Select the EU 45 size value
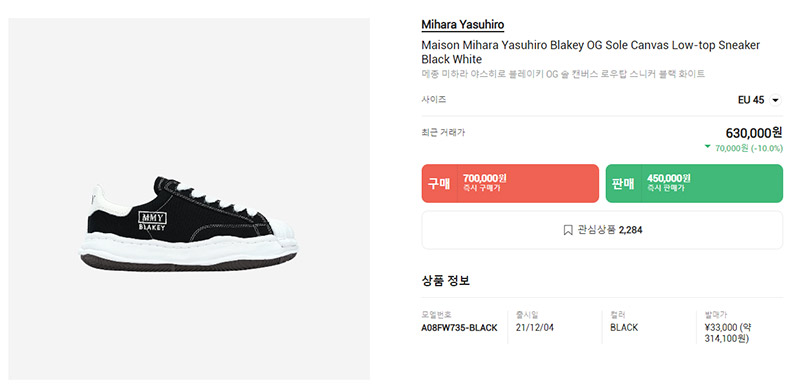 coord(751,100)
